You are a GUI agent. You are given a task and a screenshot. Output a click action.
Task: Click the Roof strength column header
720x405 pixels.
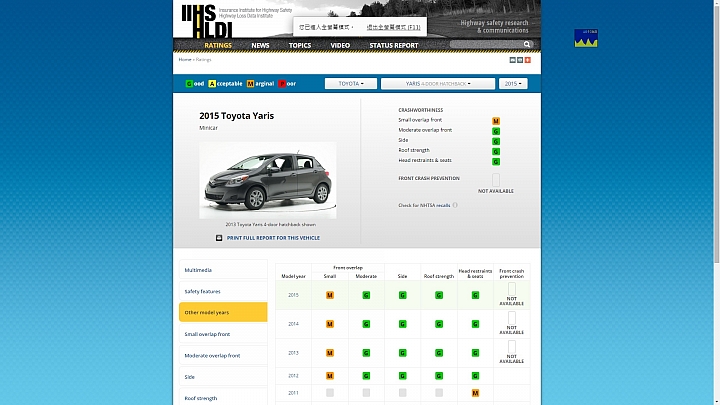439,276
